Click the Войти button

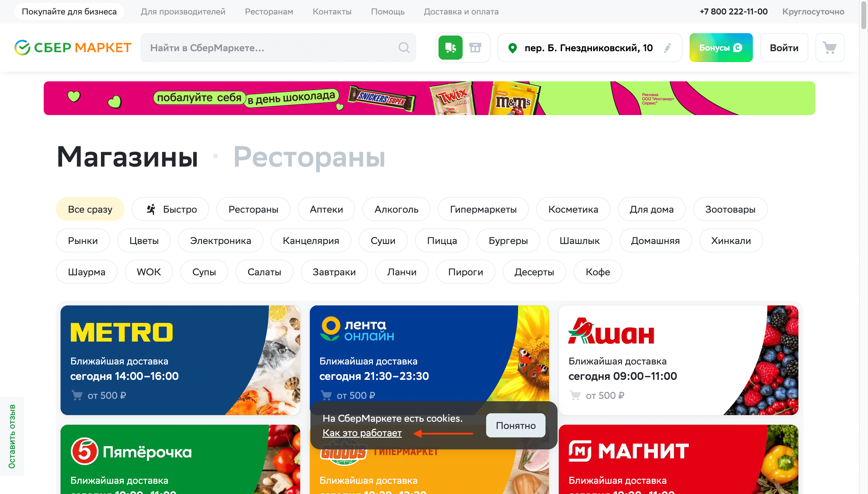tap(784, 48)
